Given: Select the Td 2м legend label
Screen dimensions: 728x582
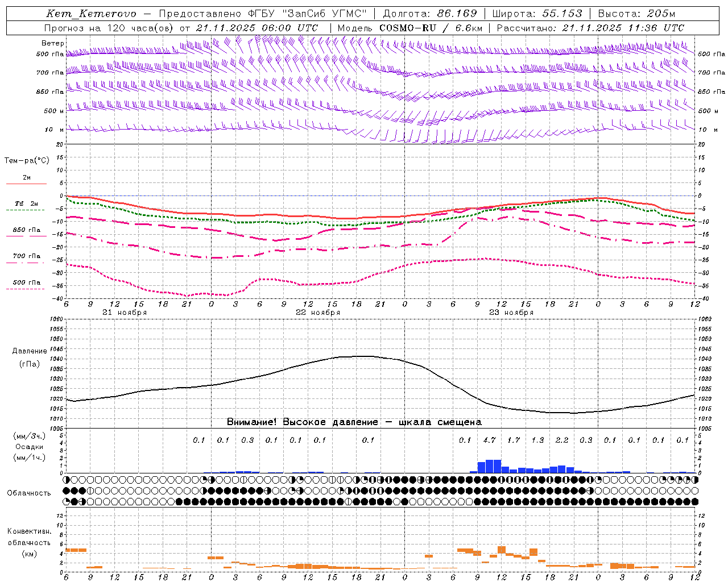Looking at the screenshot, I should pyautogui.click(x=27, y=203).
